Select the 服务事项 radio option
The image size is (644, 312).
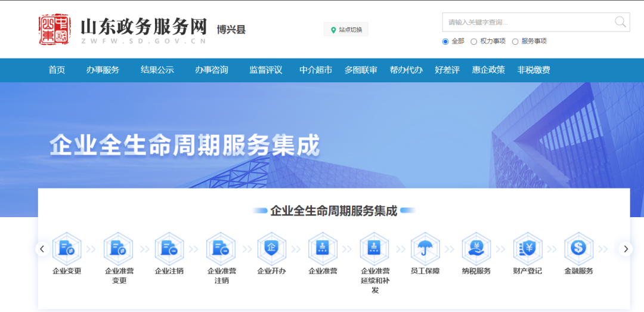(x=515, y=42)
